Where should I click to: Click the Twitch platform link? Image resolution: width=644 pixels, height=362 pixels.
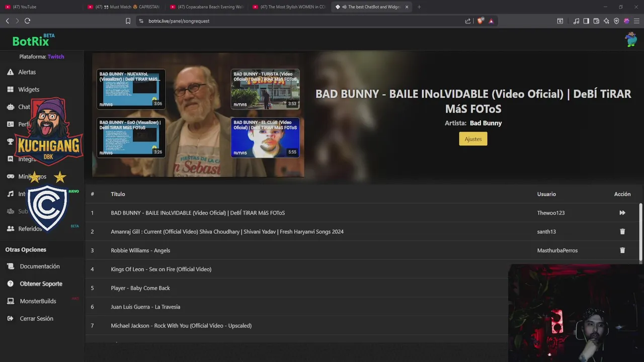[x=56, y=57]
